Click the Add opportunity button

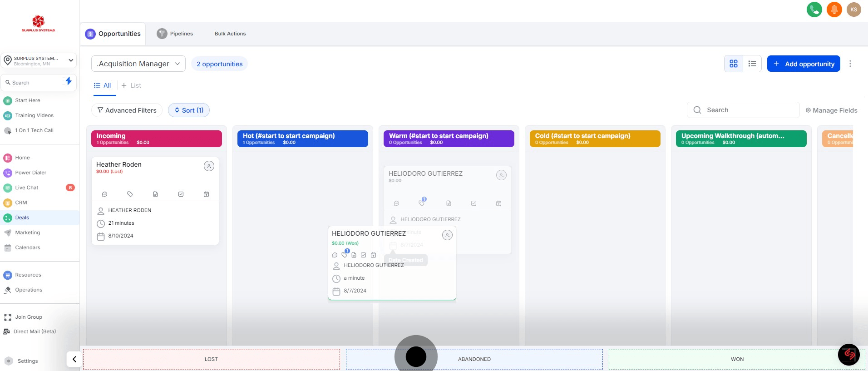(803, 64)
